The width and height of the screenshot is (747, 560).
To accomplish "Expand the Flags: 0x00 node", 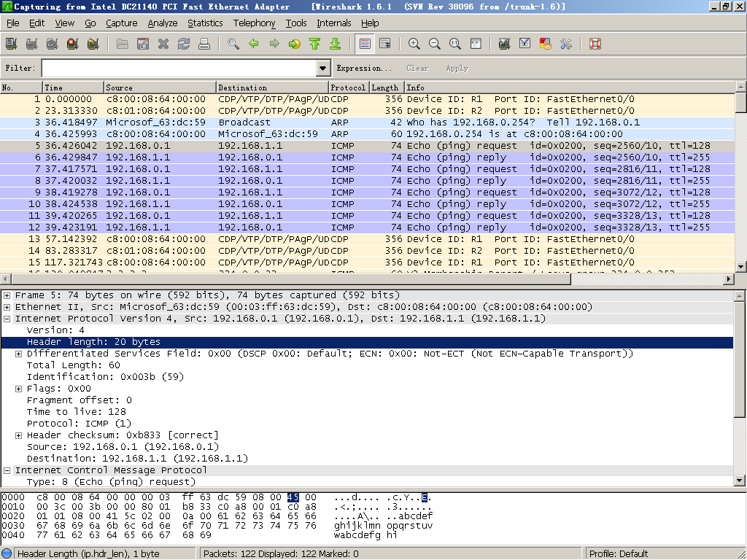I will pos(18,389).
